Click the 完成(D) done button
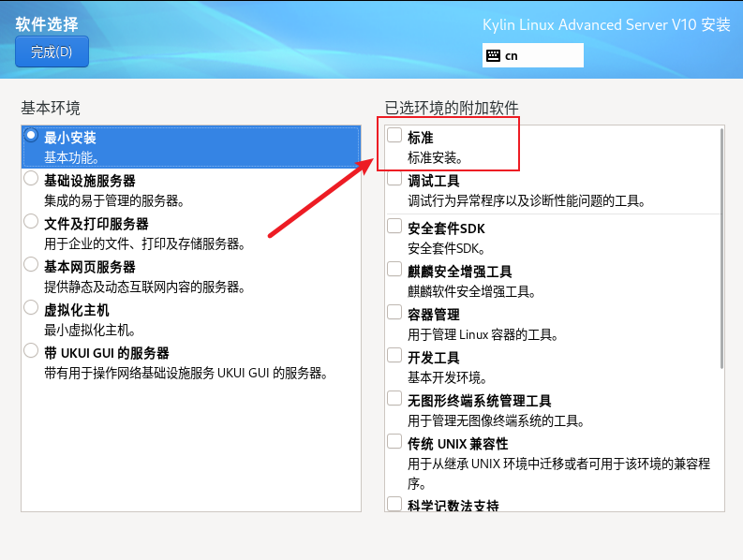The height and width of the screenshot is (560, 743). click(x=52, y=52)
